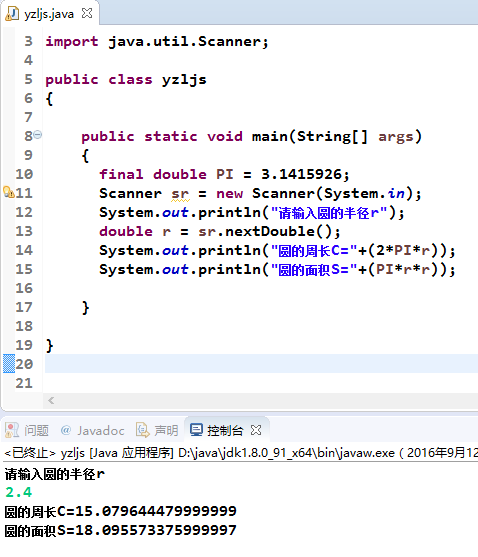Click the PI constant value 3.1415926
Screen dimensions: 478x557
pos(301,174)
